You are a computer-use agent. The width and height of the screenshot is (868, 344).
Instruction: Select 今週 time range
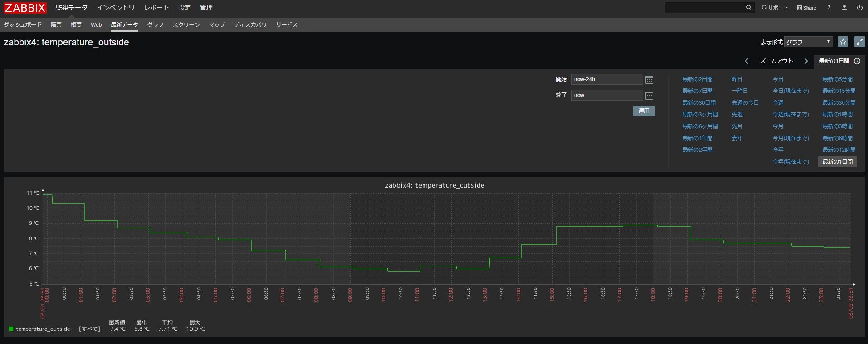point(778,103)
